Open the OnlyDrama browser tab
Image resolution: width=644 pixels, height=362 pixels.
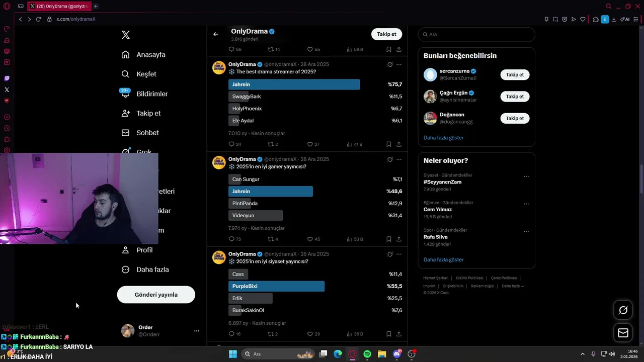click(59, 6)
